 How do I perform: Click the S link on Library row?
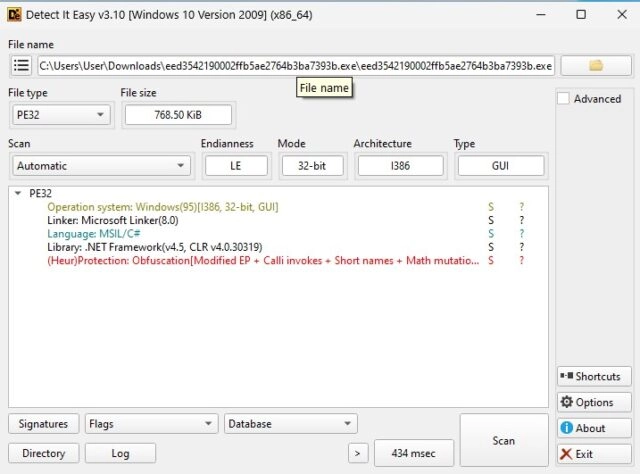(x=491, y=247)
